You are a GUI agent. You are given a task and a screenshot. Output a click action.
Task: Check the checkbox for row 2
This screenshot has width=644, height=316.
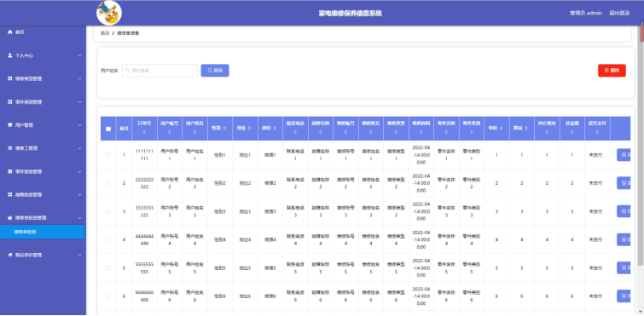pyautogui.click(x=108, y=183)
